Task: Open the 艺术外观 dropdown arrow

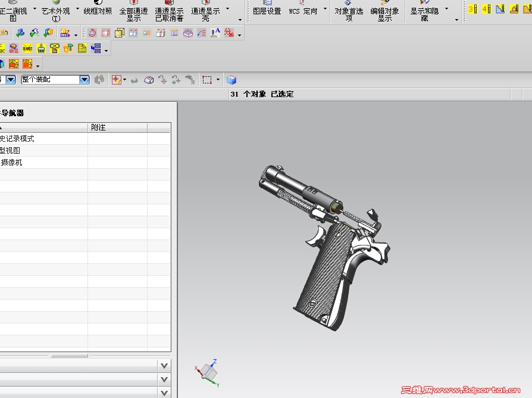Action: (77, 8)
